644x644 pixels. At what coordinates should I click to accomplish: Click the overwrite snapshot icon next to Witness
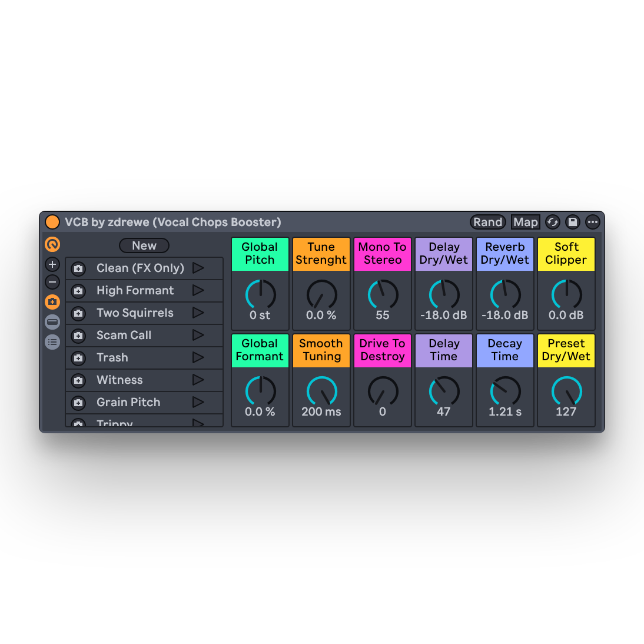[78, 380]
